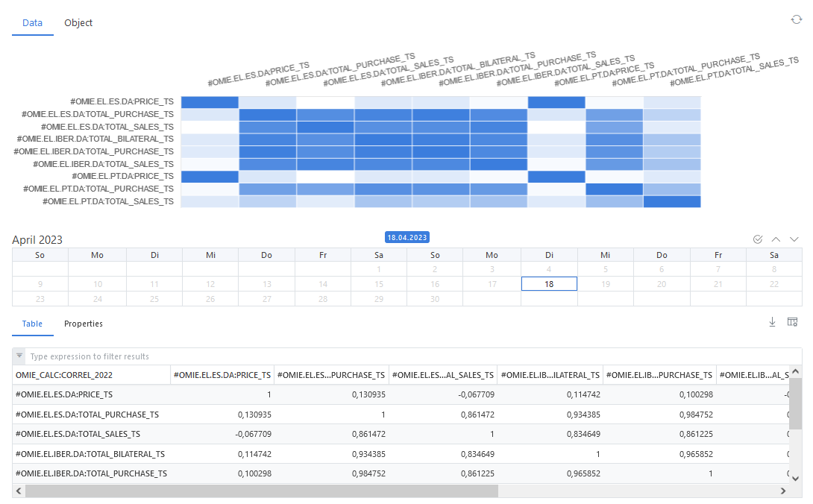This screenshot has height=504, width=813.
Task: Select the #OMIE.EL.ES.DA:TOTAL_SALES_TS table row
Action: click(x=78, y=434)
